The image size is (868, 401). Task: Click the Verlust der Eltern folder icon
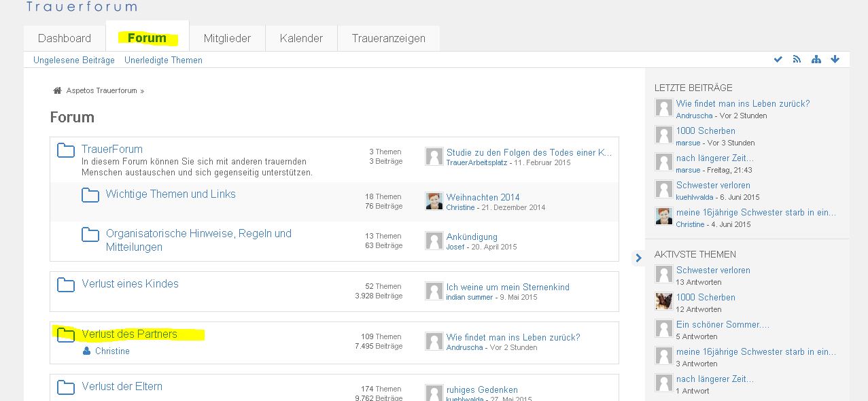click(66, 387)
